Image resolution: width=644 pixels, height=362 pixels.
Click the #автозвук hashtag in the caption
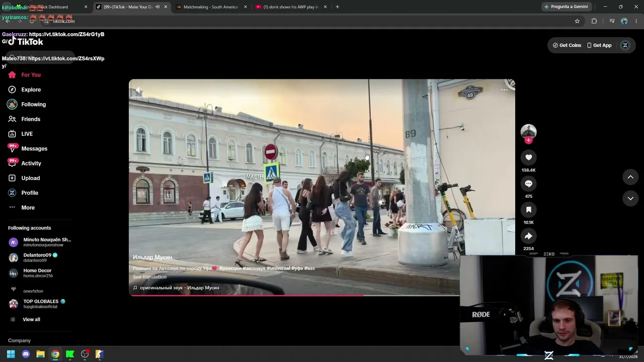(x=254, y=268)
